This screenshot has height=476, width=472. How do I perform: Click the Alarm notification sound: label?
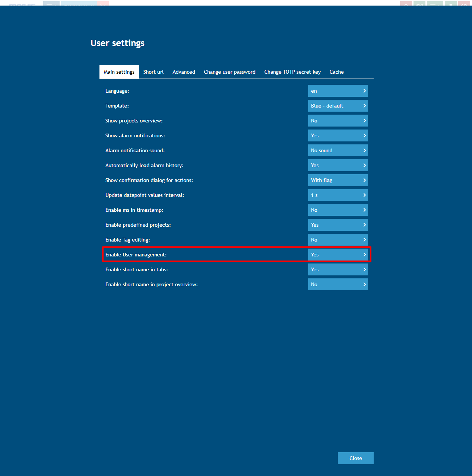[x=135, y=150]
